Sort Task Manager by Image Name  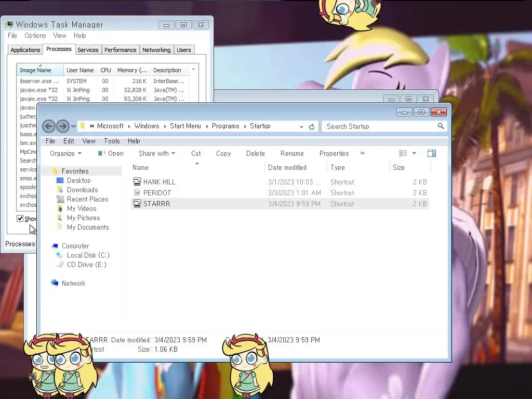click(40, 70)
